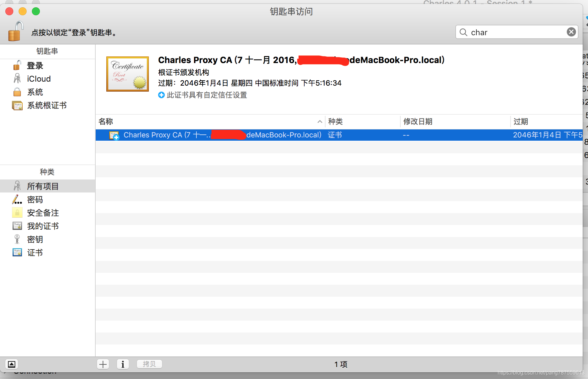Select the 系统 keychain
Image resolution: width=588 pixels, height=379 pixels.
coord(48,92)
